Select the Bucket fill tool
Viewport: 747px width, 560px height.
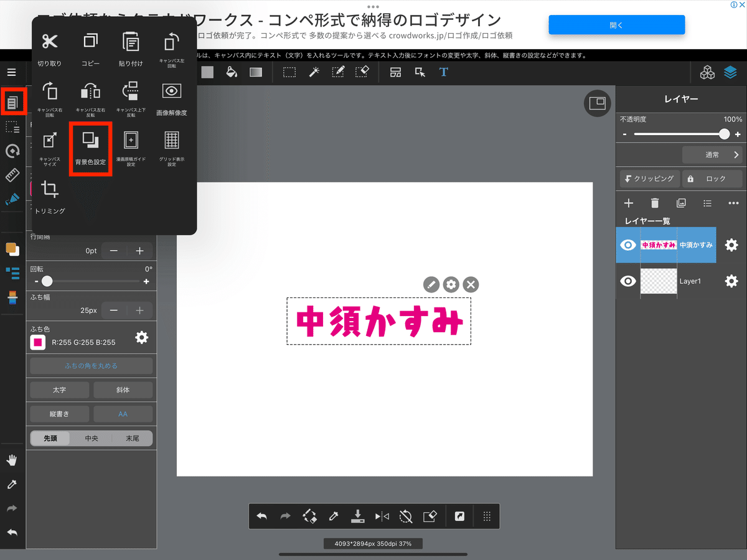tap(231, 72)
